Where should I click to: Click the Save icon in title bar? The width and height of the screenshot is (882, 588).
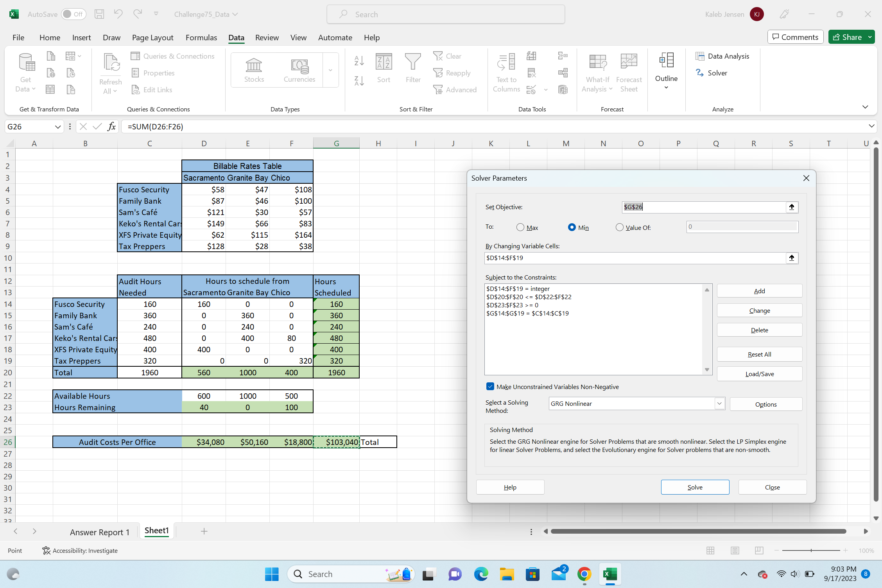coord(99,14)
